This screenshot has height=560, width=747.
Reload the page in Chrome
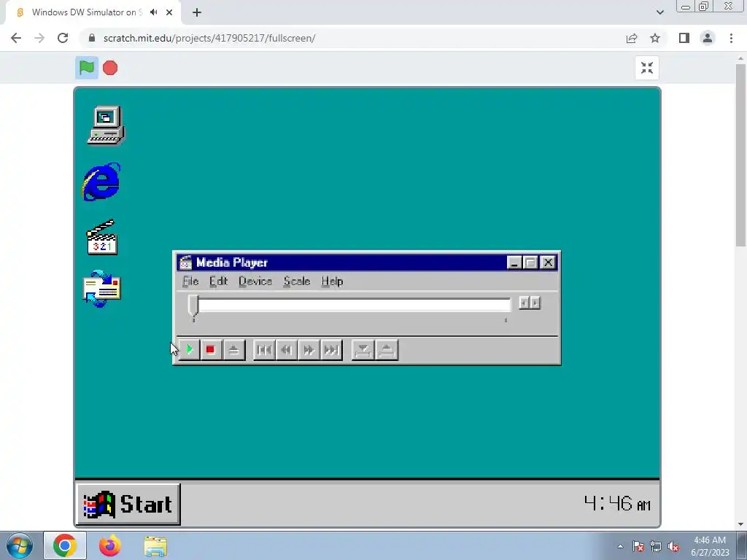(x=63, y=38)
